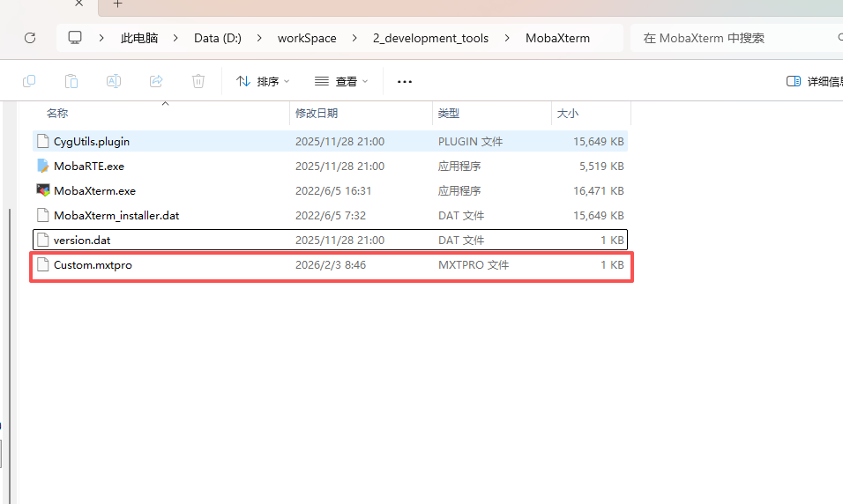Toggle the 详细信息 details pane button

[813, 81]
